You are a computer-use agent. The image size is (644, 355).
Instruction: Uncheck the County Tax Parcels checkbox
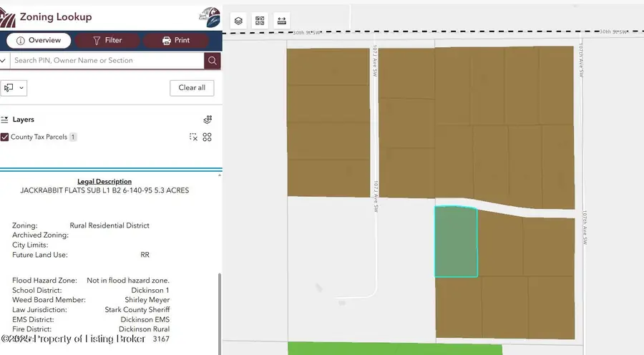[x=5, y=137]
